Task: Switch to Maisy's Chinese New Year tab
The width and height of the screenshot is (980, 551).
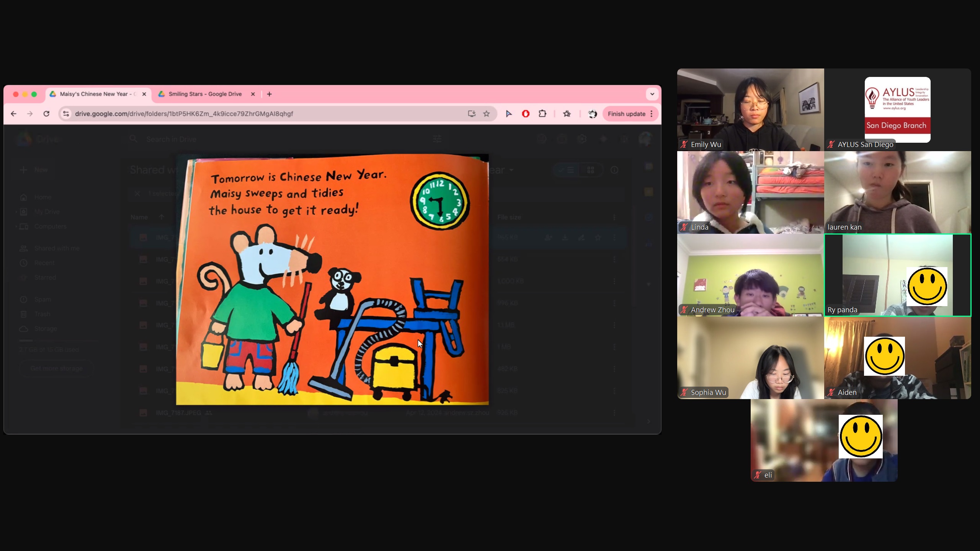Action: pos(98,94)
